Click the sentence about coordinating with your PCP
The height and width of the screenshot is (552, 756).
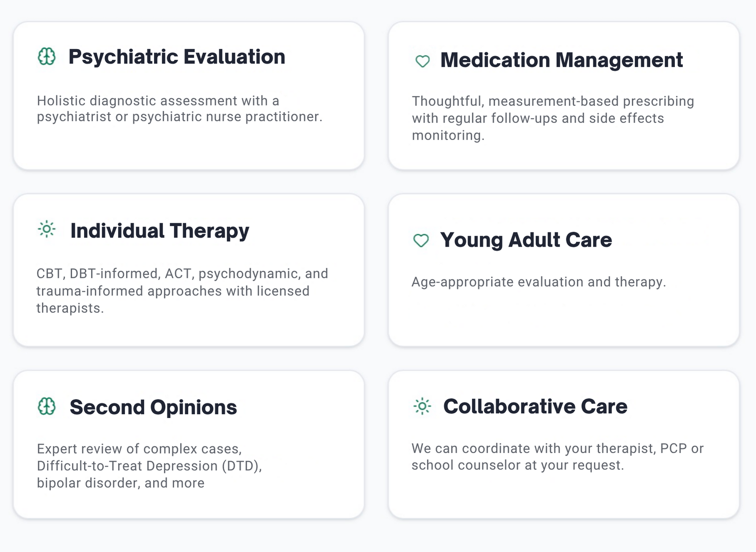coord(557,456)
